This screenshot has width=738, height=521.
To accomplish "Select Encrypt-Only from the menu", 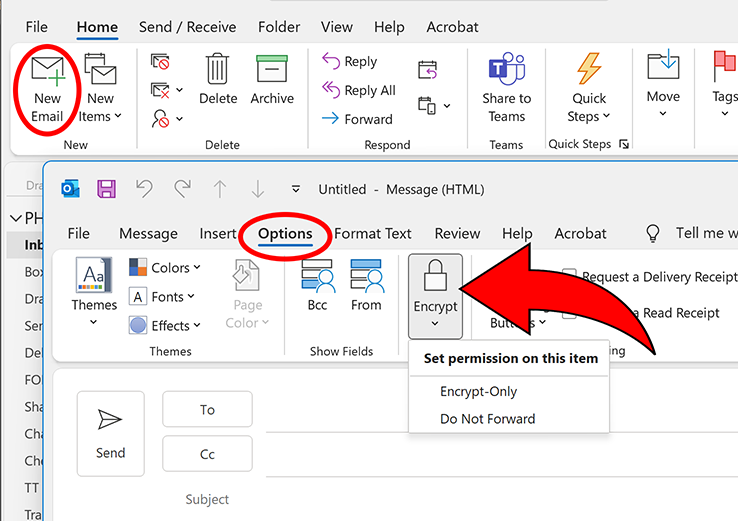I will click(478, 391).
